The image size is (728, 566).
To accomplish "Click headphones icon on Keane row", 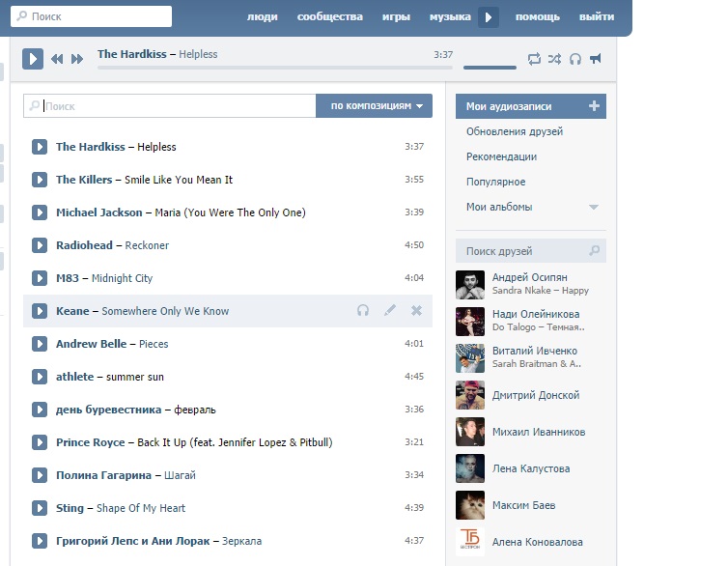I will pyautogui.click(x=363, y=310).
